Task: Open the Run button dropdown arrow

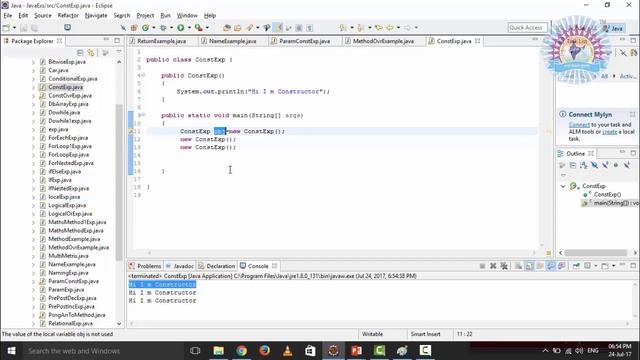Action: pyautogui.click(x=189, y=28)
